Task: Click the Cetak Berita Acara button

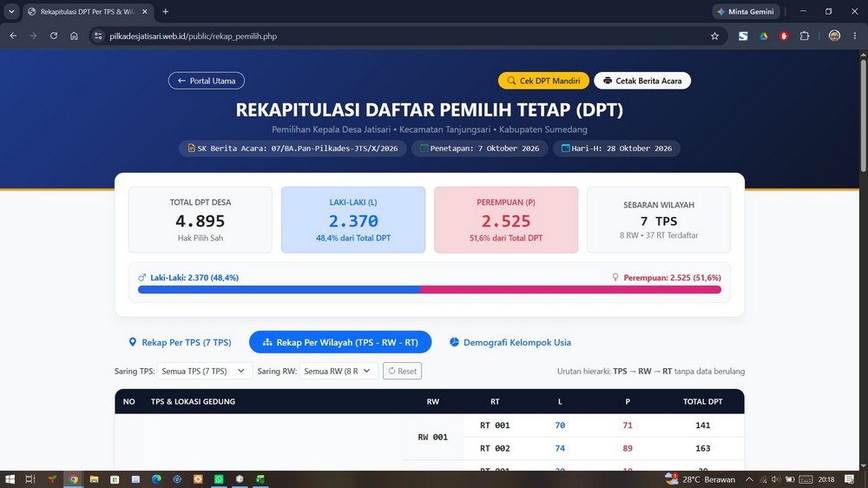Action: point(642,81)
